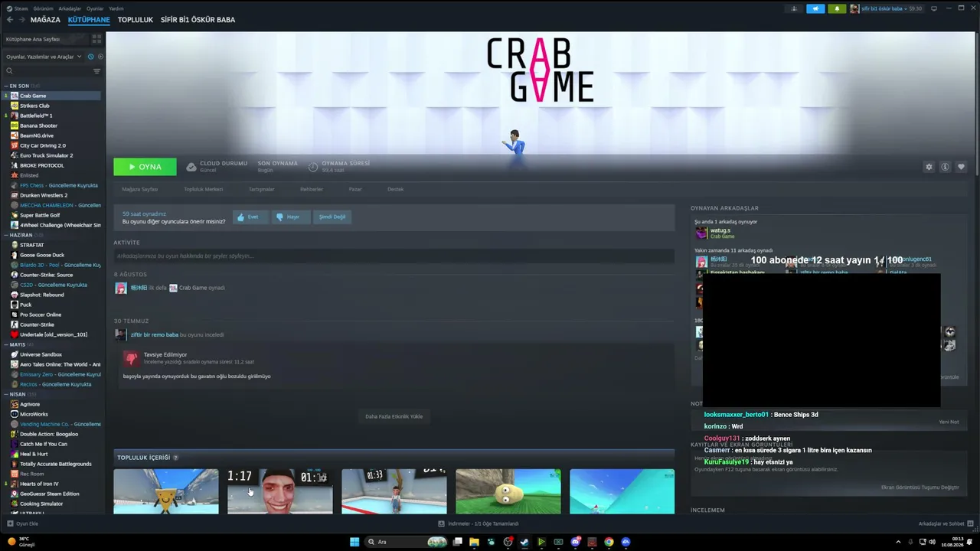Open File Explorer from the taskbar
The image size is (980, 551).
coord(474,542)
